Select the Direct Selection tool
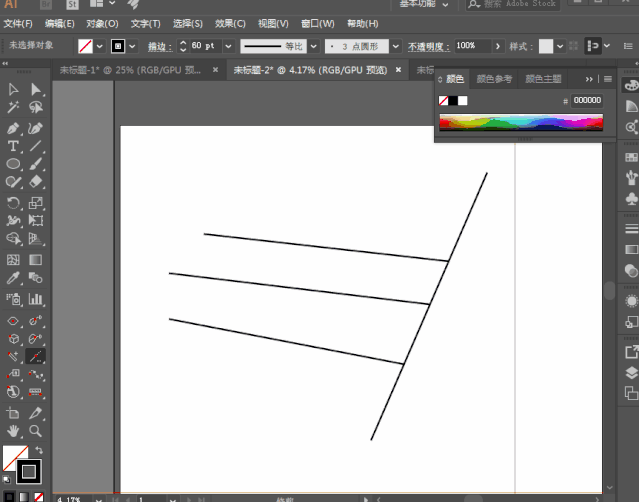This screenshot has width=639, height=502. pos(36,89)
